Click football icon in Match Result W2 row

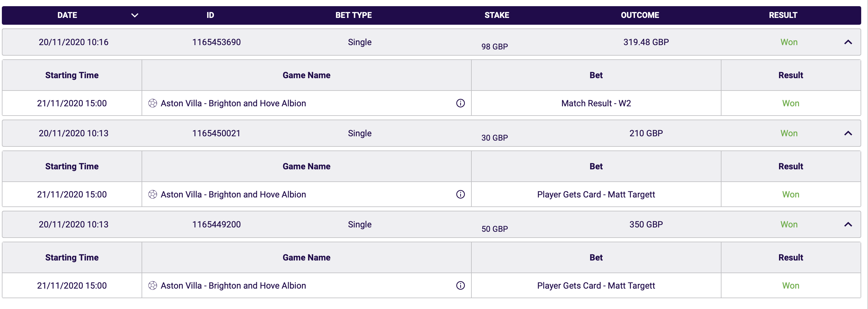tap(153, 103)
